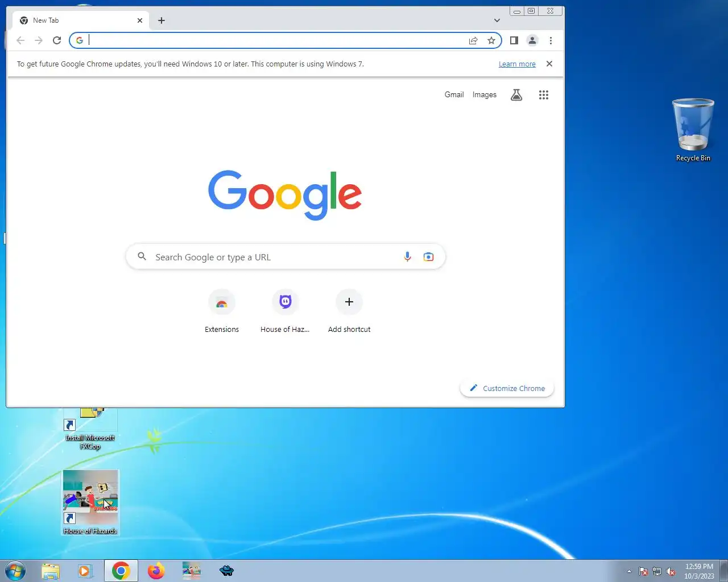Click the Chrome taskbar button
Screen dimensions: 728x582
point(121,571)
